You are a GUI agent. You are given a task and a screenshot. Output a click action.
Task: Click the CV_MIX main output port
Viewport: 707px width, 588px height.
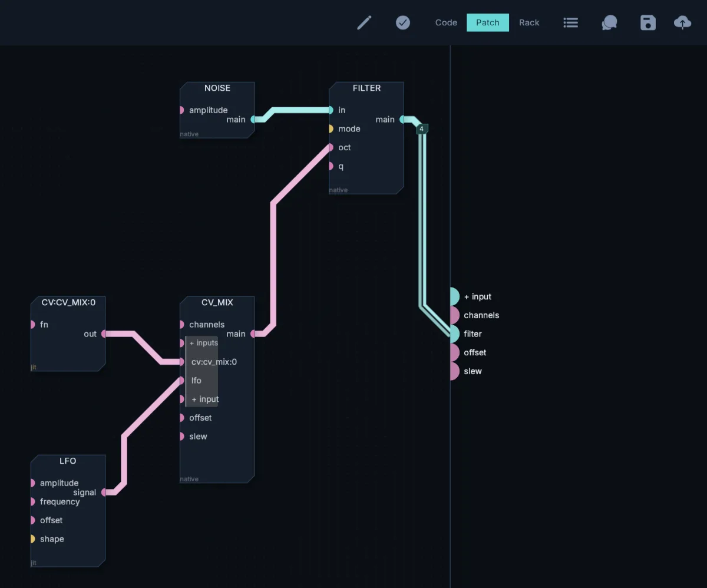[253, 334]
